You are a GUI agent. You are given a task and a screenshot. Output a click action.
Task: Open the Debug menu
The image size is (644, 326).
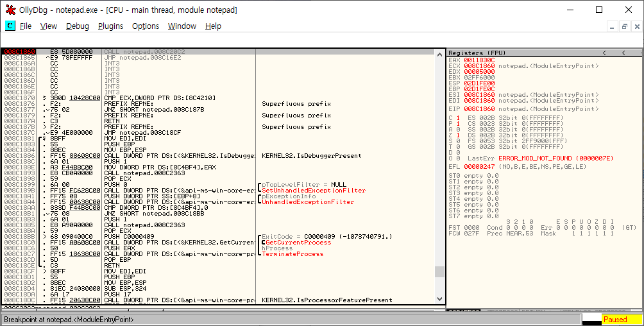pyautogui.click(x=77, y=26)
